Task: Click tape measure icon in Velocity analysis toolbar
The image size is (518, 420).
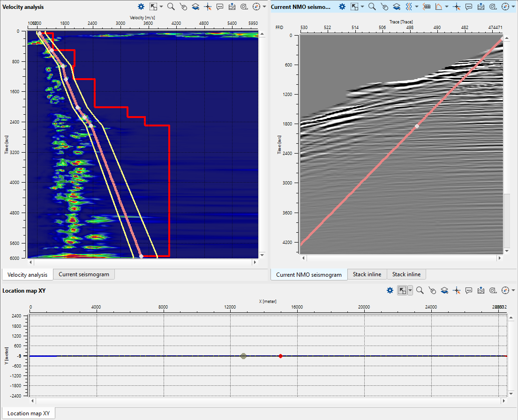Action: tap(244, 7)
